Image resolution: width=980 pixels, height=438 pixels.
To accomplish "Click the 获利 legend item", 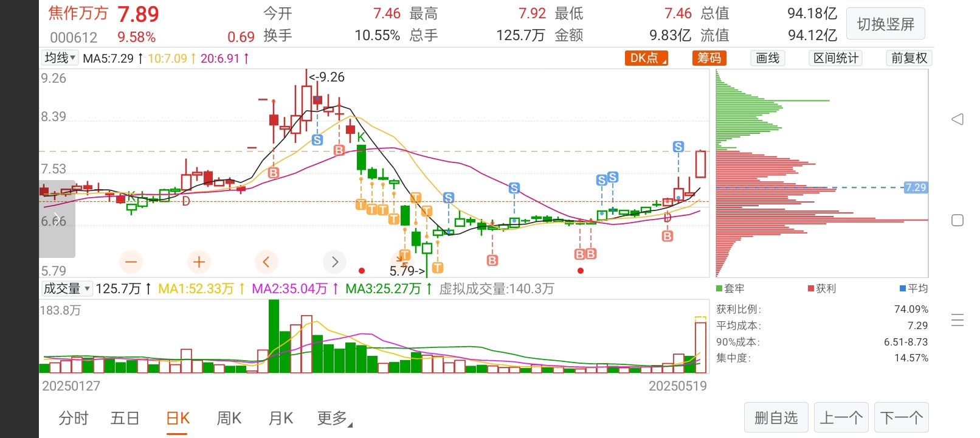I will (822, 288).
